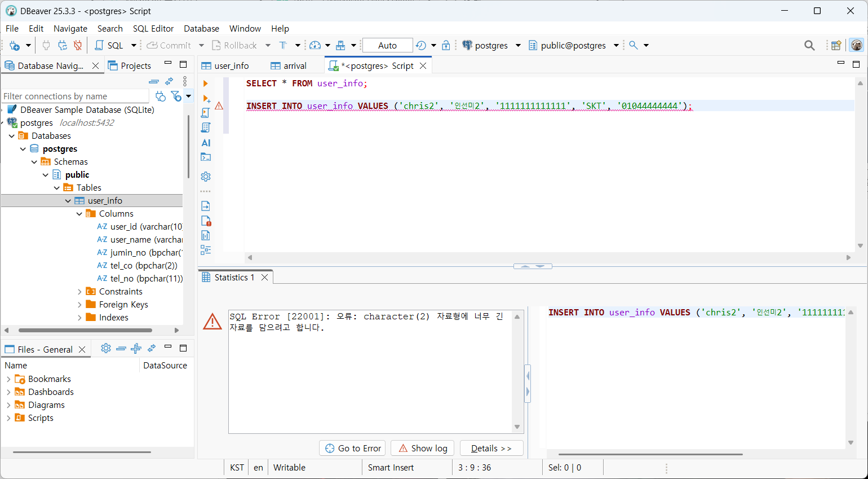Open the AI assistant in SQL editor

click(x=206, y=143)
